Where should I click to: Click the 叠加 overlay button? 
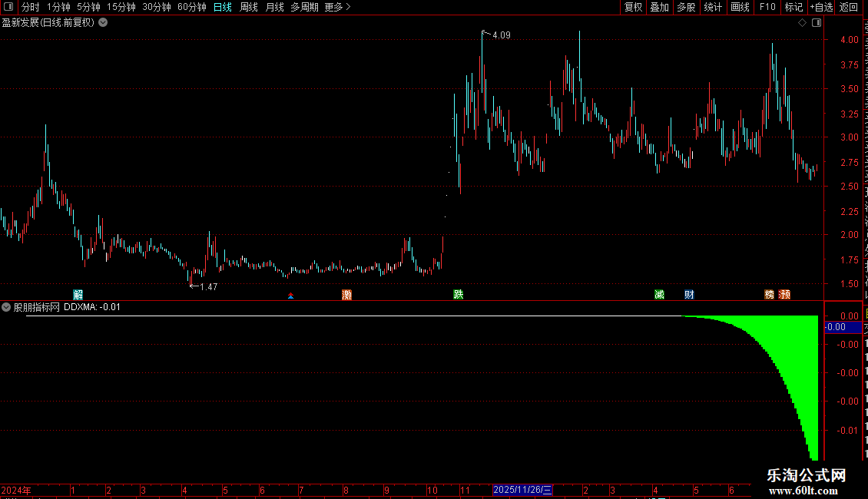point(659,7)
